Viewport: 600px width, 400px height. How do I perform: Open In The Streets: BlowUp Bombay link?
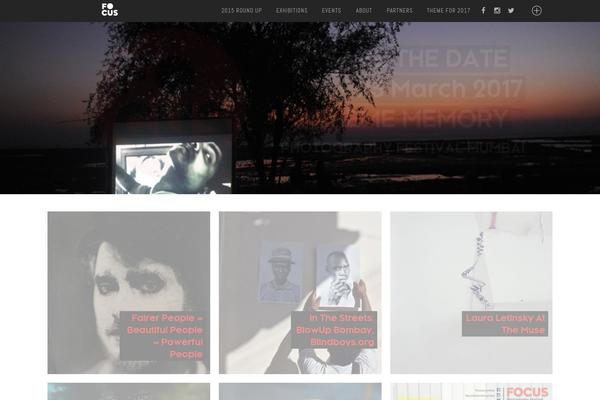[334, 330]
